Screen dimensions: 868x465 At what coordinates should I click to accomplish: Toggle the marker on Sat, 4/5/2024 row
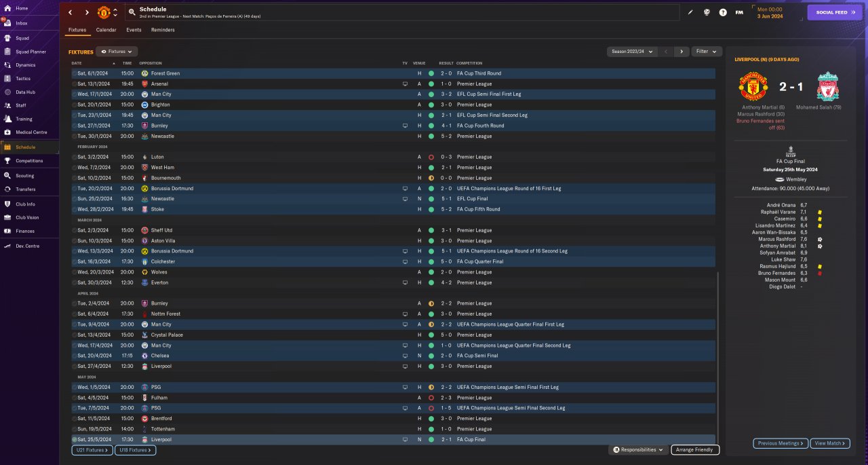[x=75, y=398]
